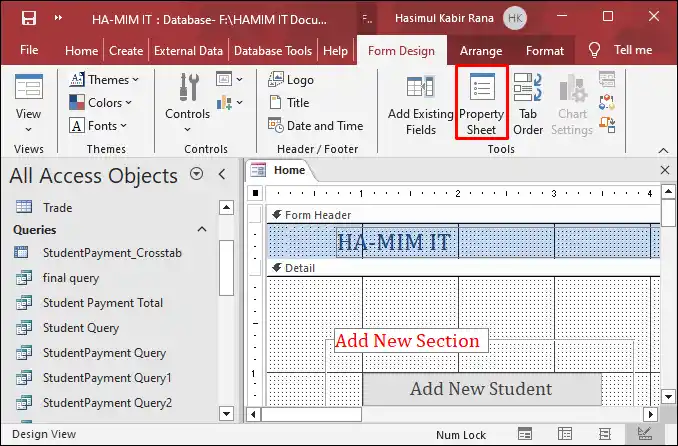Image resolution: width=678 pixels, height=446 pixels.
Task: Click the Title header tool
Action: tap(289, 103)
